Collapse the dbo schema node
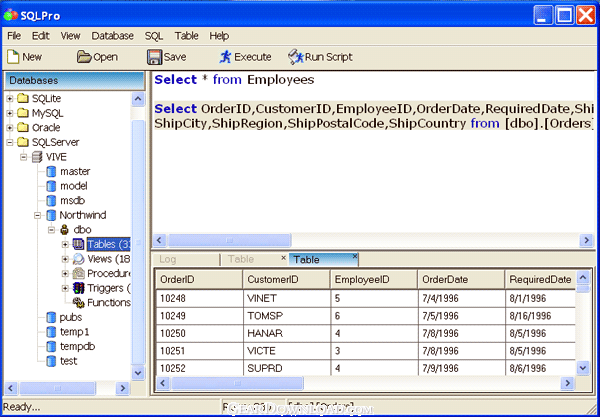Screen dimensions: 600x417 (51, 230)
